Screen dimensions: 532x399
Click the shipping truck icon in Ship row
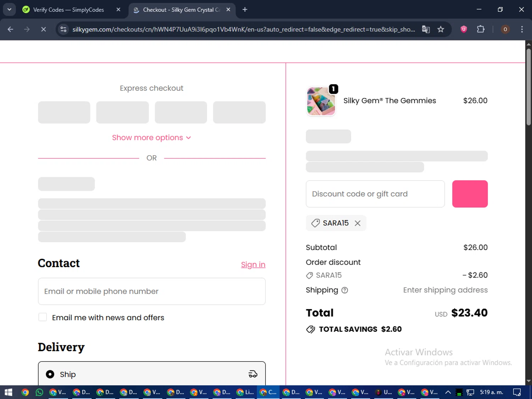(x=253, y=374)
